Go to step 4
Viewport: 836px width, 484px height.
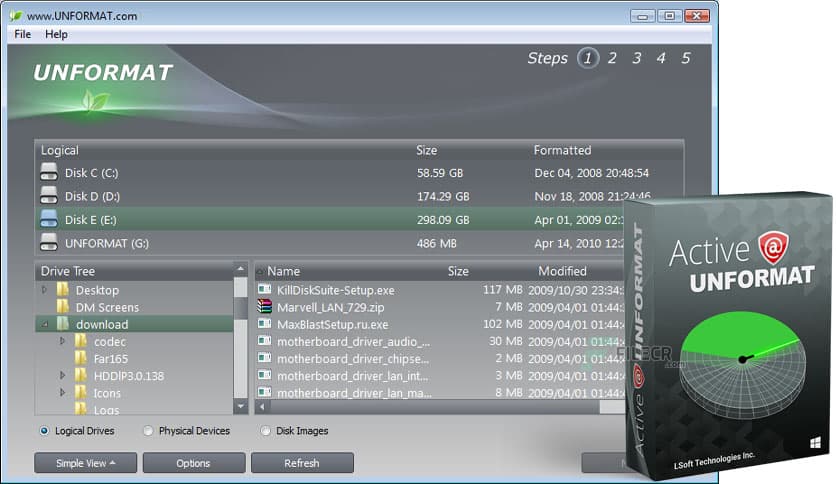click(x=661, y=58)
